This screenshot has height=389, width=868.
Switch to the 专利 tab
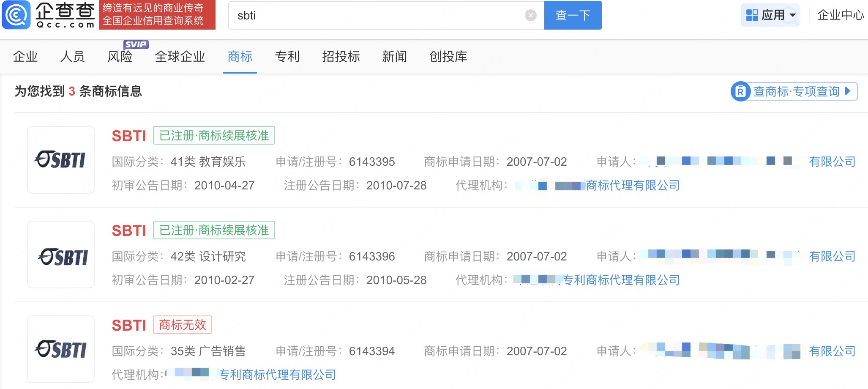click(x=287, y=57)
